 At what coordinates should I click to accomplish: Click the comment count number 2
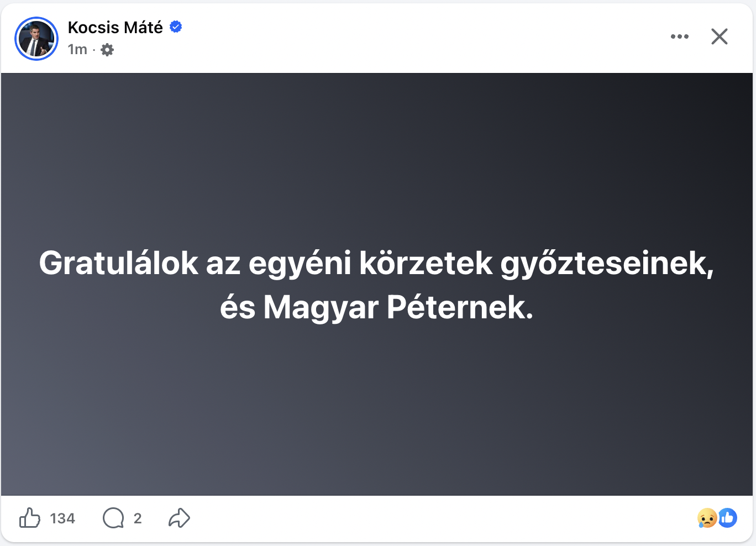coord(138,518)
